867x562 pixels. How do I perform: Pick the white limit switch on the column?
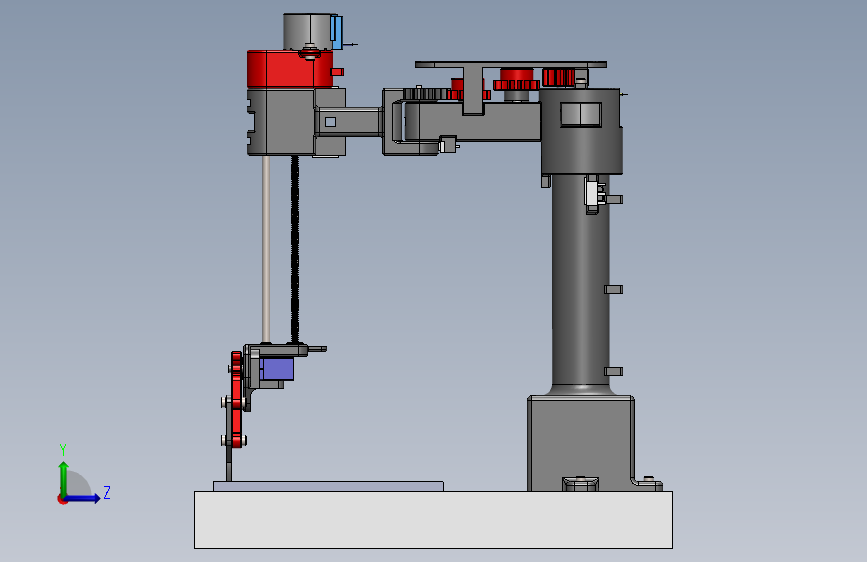592,194
